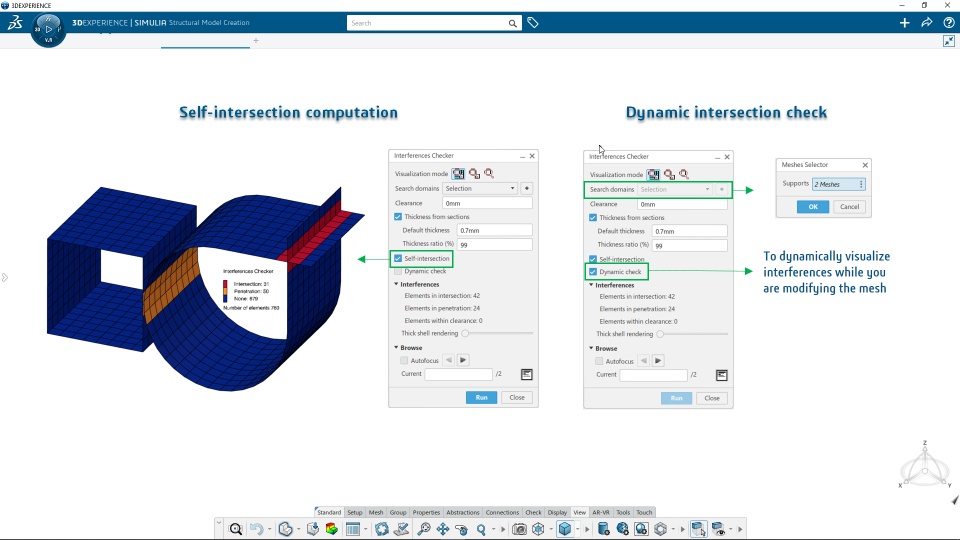Screen dimensions: 960x540
Task: Click the eye visibility icon in the toolbar
Action: click(x=718, y=528)
